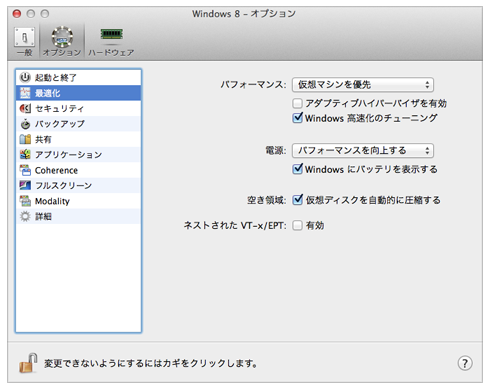This screenshot has height=391, width=492.
Task: Enable アダプティブハイパーバイザを有効 checkbox
Action: (297, 103)
